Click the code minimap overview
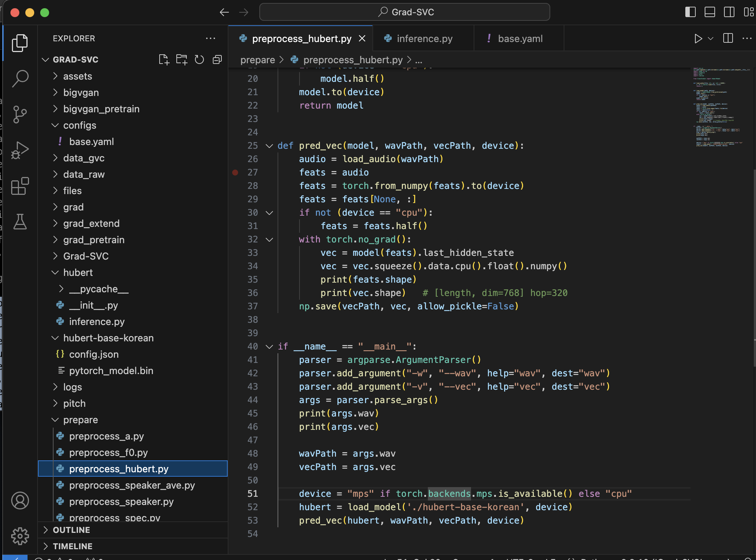Screen dimensions: 756x560 (721, 107)
